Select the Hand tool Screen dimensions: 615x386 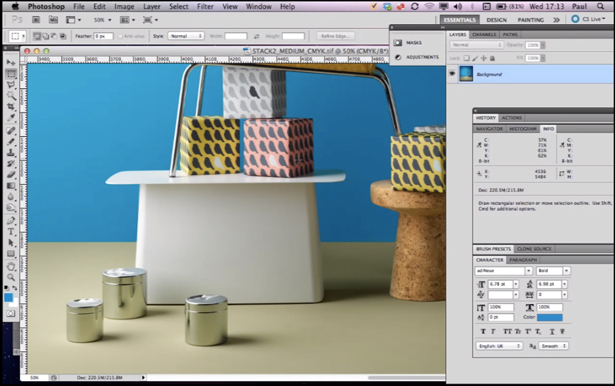pos(11,266)
